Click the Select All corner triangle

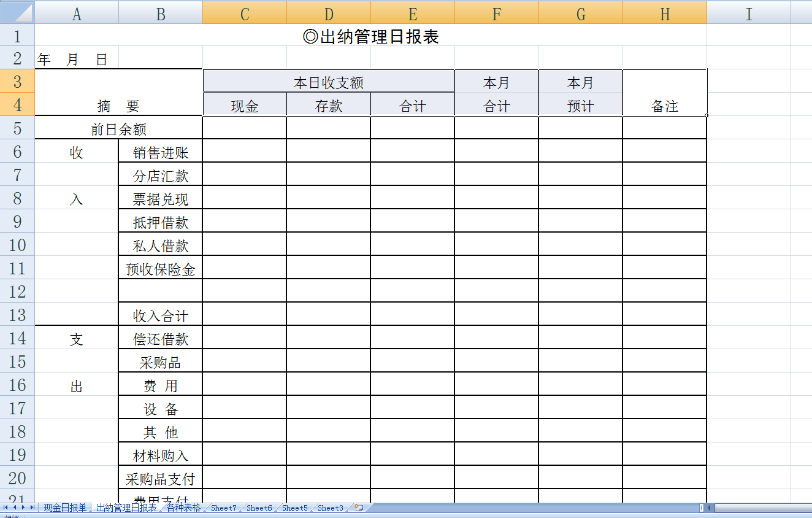pyautogui.click(x=17, y=12)
